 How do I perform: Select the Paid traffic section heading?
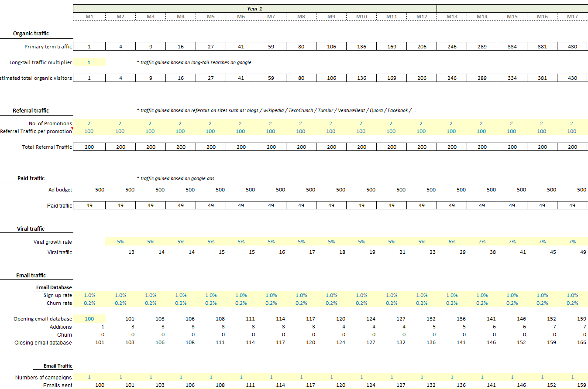click(x=31, y=178)
